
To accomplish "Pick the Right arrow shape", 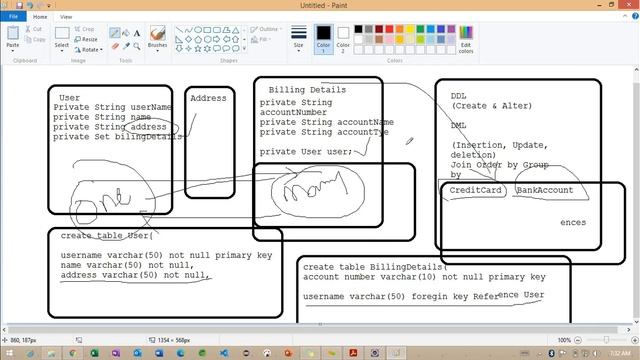I will [x=217, y=39].
